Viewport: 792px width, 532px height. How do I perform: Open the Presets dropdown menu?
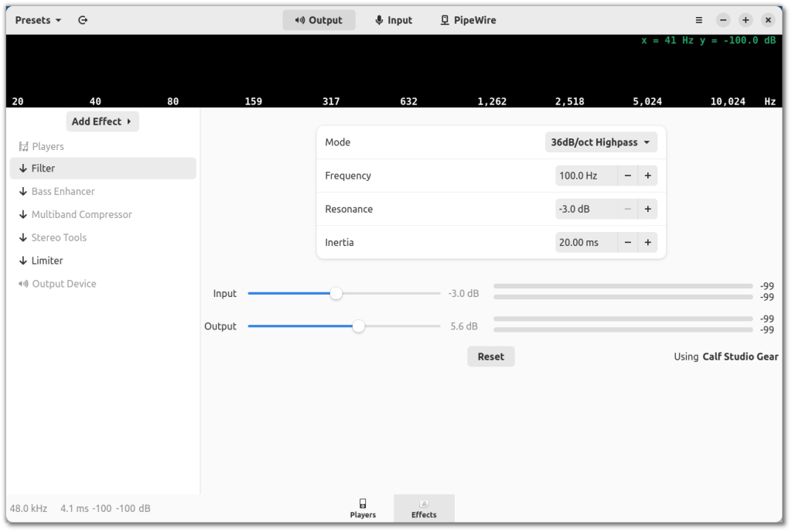38,20
